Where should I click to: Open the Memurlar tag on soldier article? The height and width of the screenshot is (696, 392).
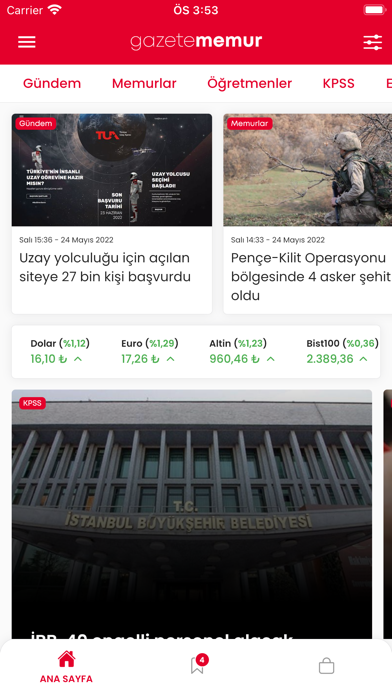point(249,123)
